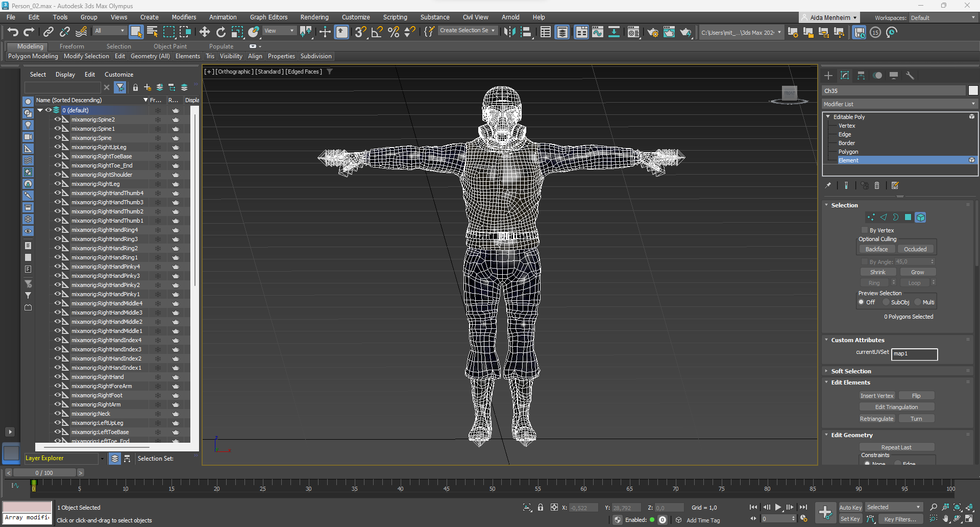This screenshot has height=527, width=980.
Task: Open the Modify command panel tab
Action: (845, 76)
